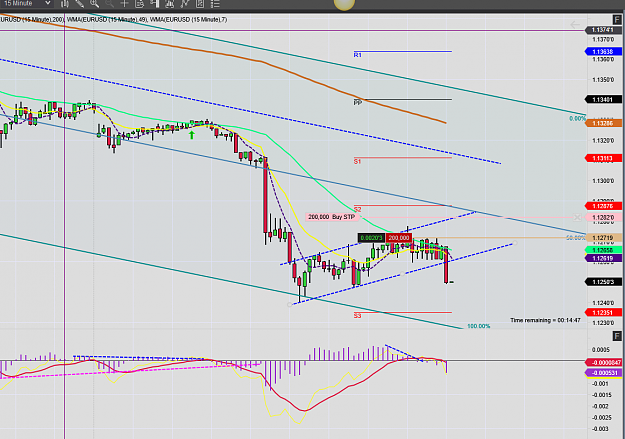
Task: Click the greyed zoom out magnifier icon
Action: [x=109, y=4]
